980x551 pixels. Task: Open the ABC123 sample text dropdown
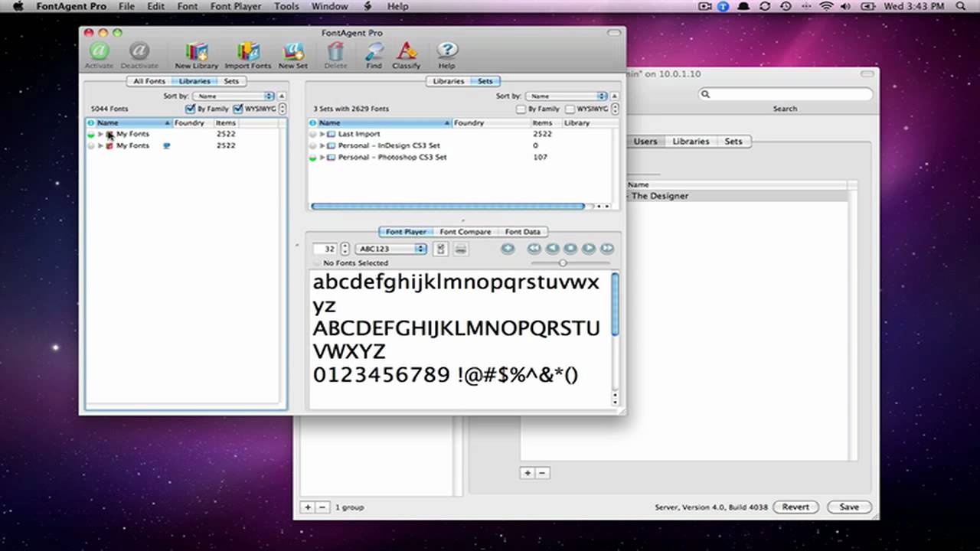391,249
